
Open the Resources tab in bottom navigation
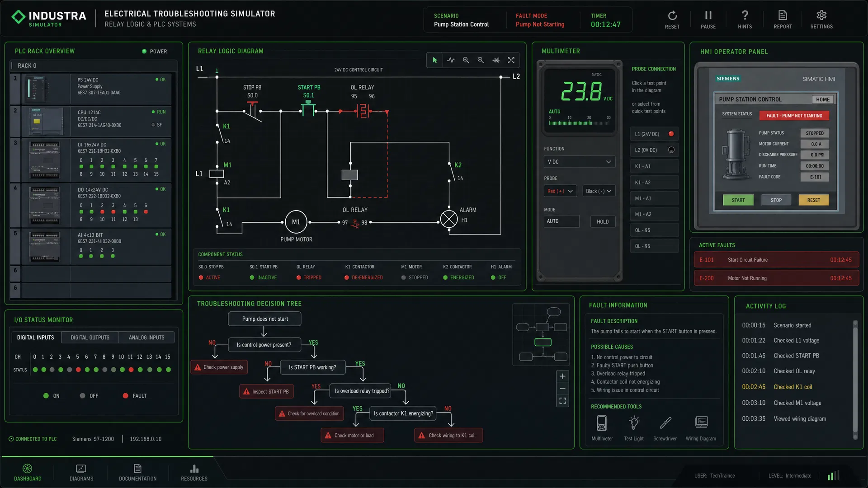point(194,473)
